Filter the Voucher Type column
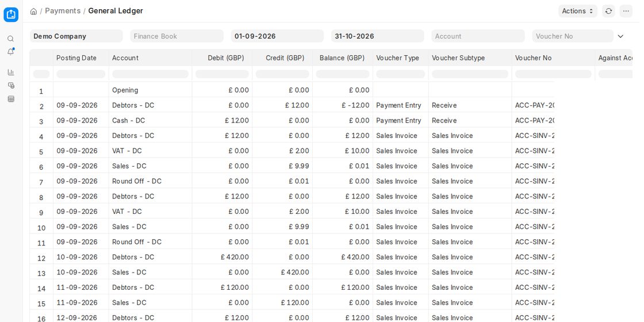 [x=401, y=74]
